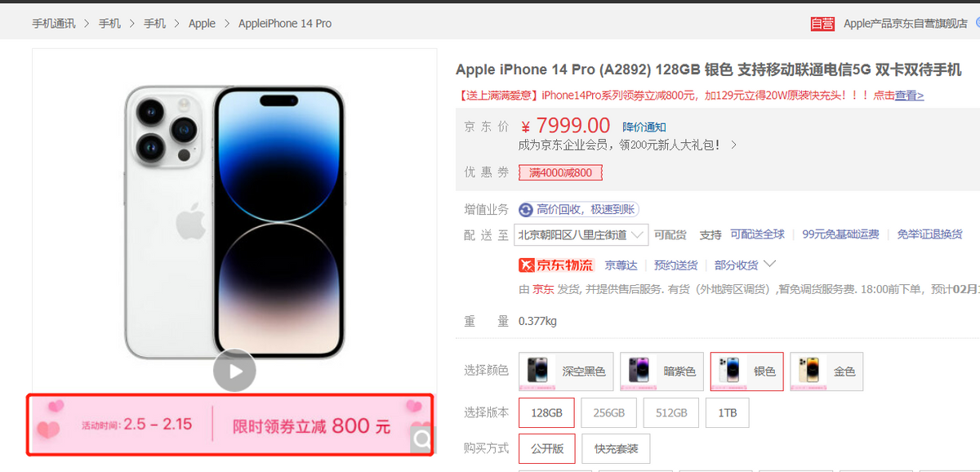Select the 256GB storage version
This screenshot has height=472, width=980.
[x=608, y=412]
